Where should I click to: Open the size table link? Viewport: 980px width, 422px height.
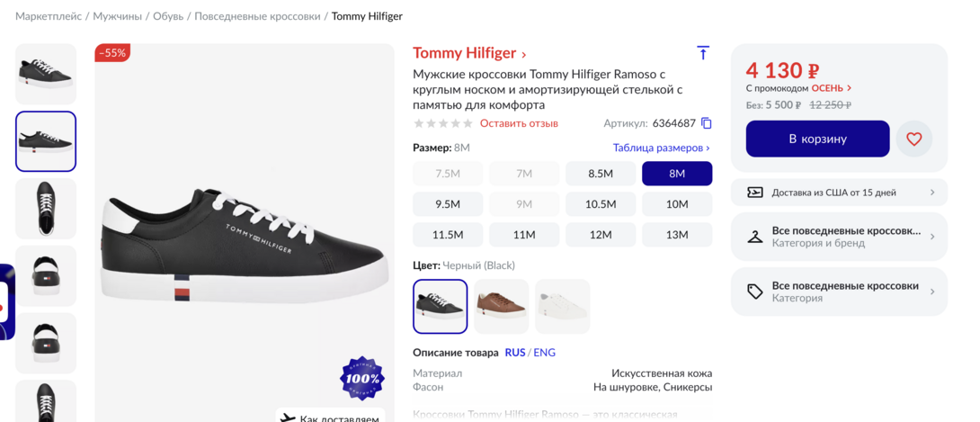661,148
